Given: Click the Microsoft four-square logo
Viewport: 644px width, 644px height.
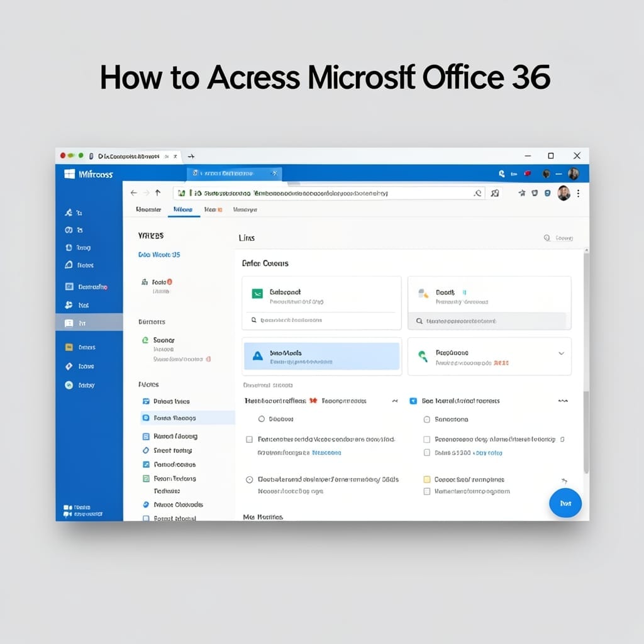Looking at the screenshot, I should (69, 174).
